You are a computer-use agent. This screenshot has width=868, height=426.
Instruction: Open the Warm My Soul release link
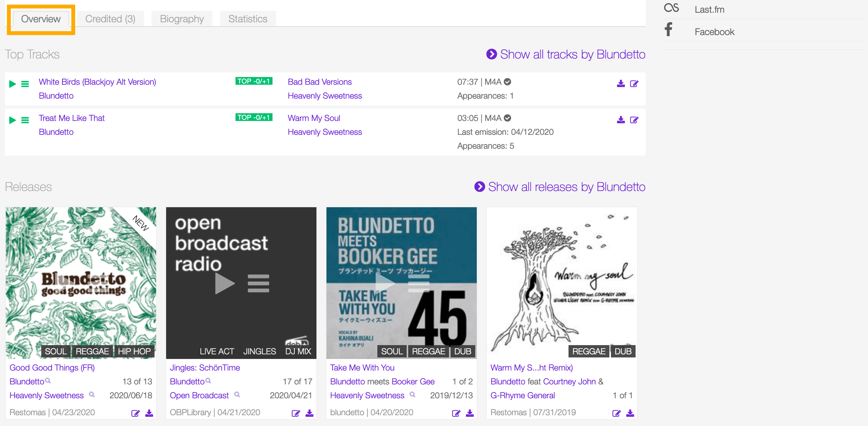pyautogui.click(x=314, y=118)
